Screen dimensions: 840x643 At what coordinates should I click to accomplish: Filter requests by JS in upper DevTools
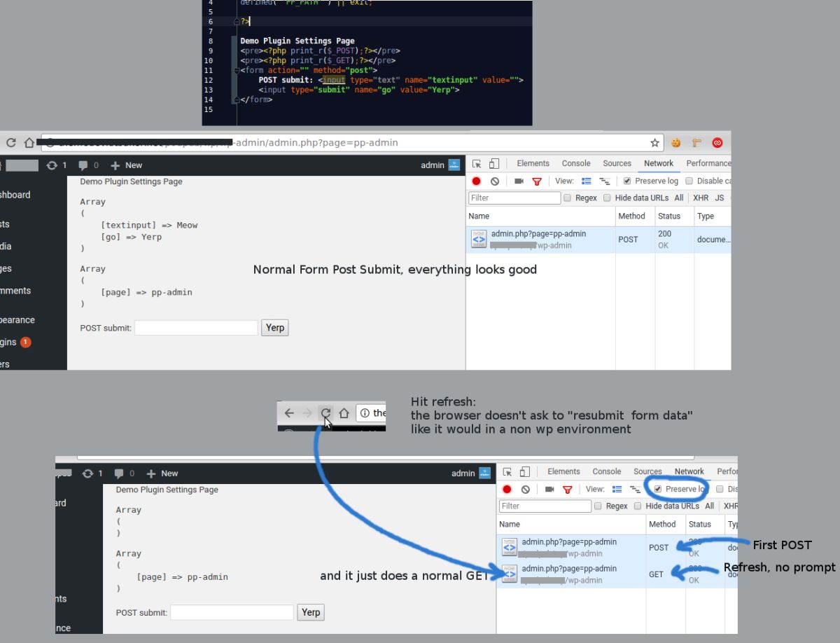(720, 198)
